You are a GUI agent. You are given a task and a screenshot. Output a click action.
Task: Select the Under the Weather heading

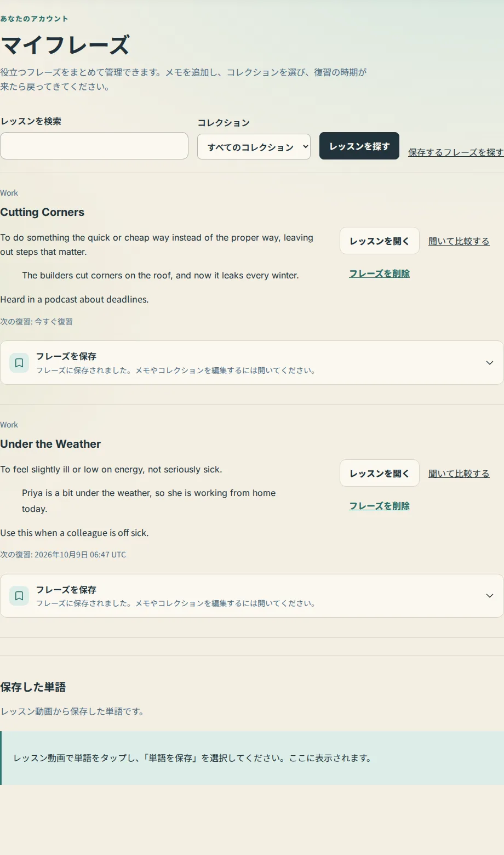tap(50, 444)
